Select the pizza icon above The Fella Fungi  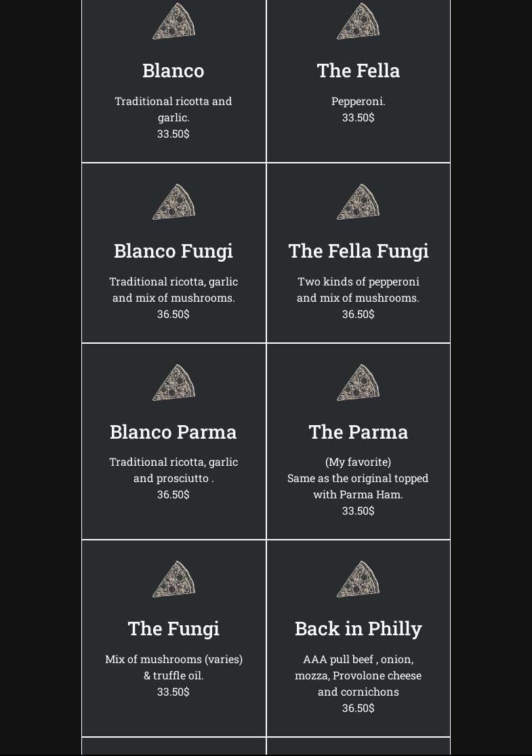coord(358,202)
